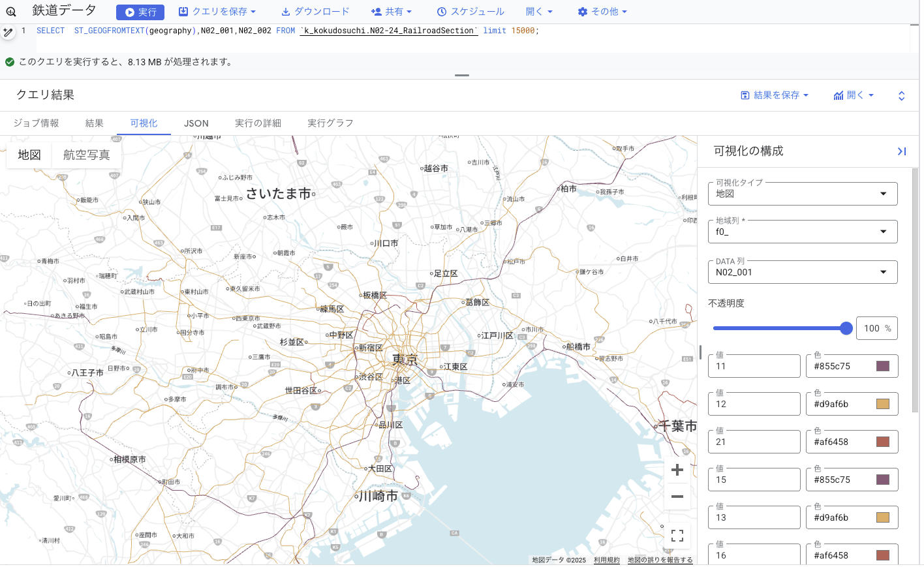Zoom out the map with minus button
Viewport: 924px width, 567px height.
[x=677, y=497]
